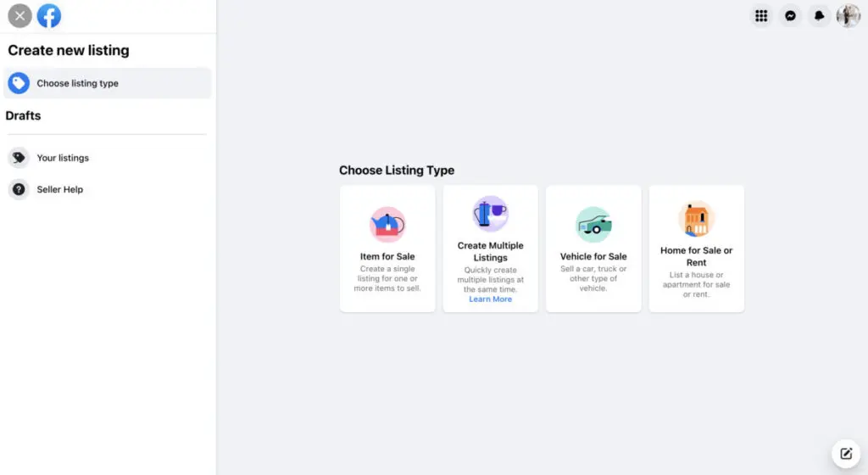
Task: Click the profile picture avatar
Action: 848,16
